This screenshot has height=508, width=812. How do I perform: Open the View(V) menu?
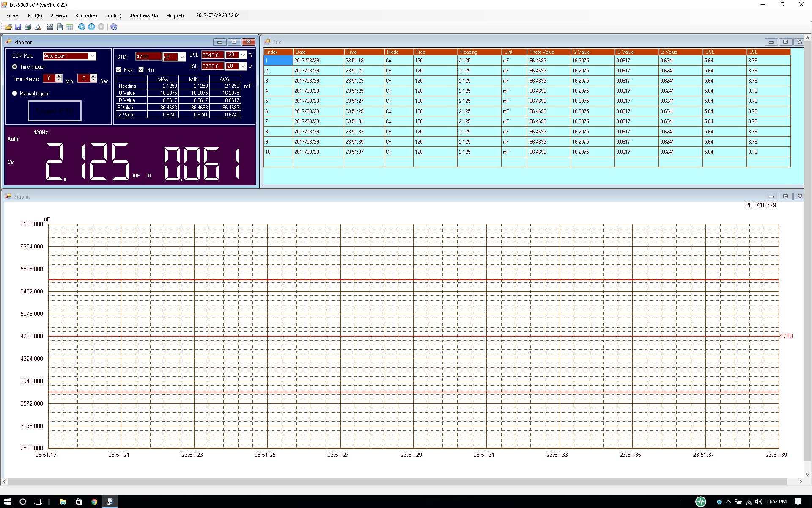pos(58,16)
